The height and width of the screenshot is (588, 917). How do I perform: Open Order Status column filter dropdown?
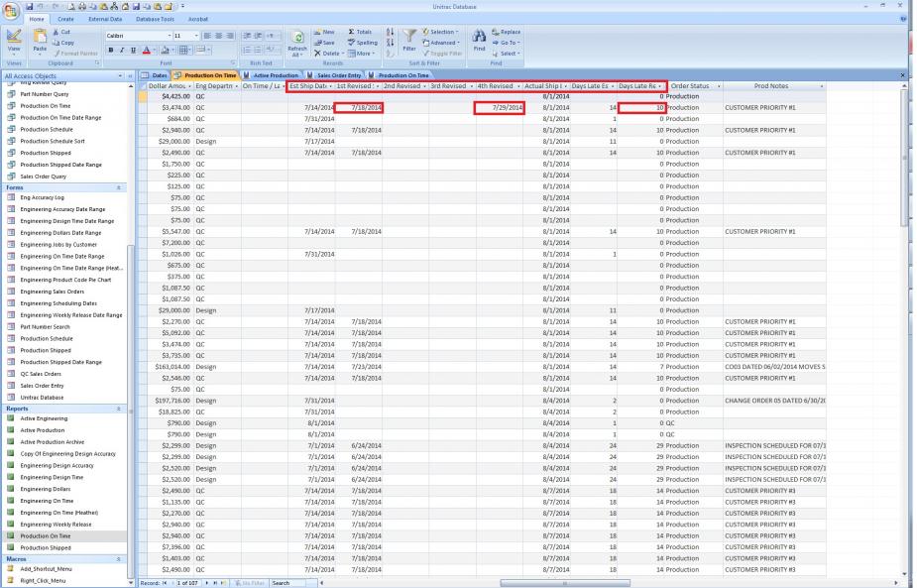(x=718, y=86)
